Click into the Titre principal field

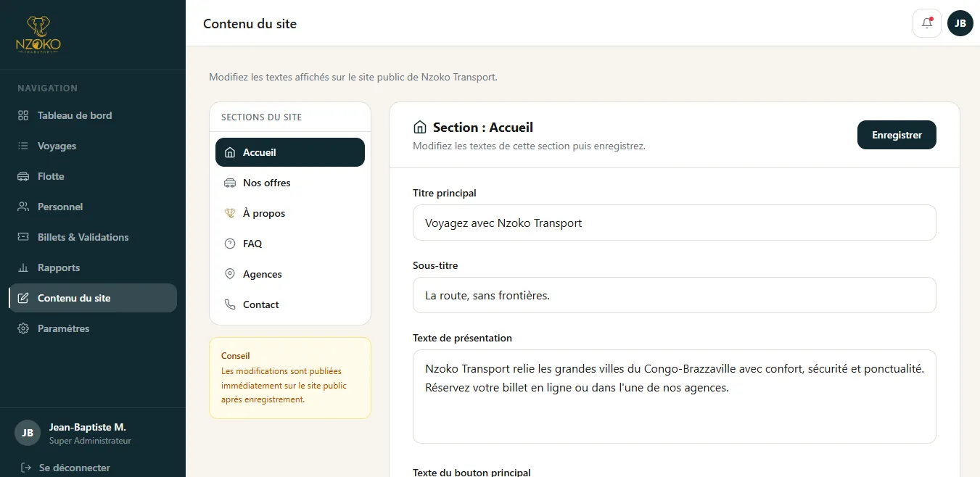pos(675,223)
